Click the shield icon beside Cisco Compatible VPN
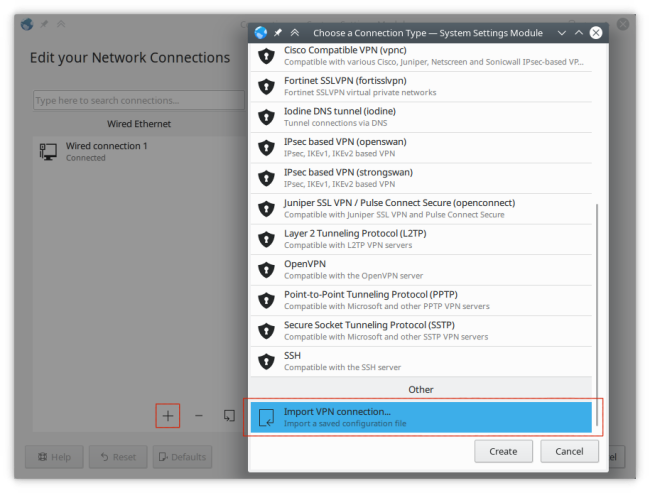This screenshot has width=650, height=493. tap(266, 56)
